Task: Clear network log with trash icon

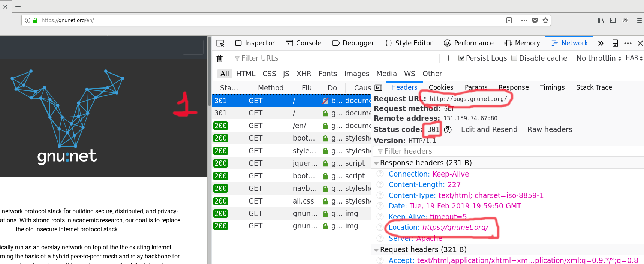Action: pyautogui.click(x=220, y=58)
